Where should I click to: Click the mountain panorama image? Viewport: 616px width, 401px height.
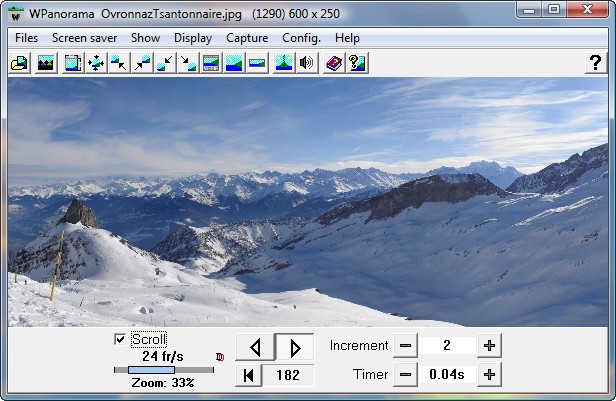point(308,202)
